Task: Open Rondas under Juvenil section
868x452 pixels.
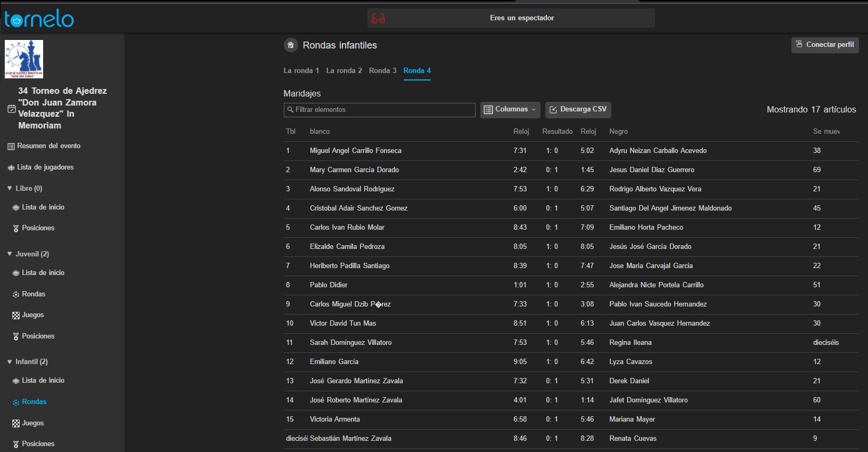Action: pos(33,294)
